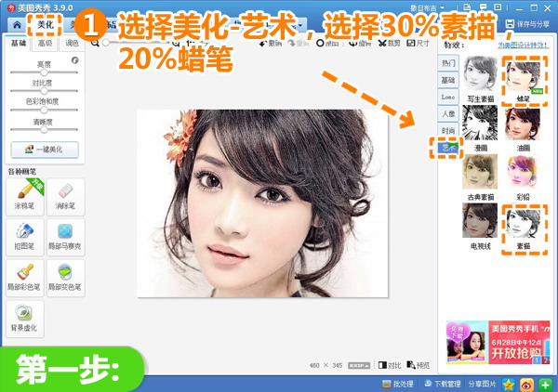Image resolution: width=558 pixels, height=392 pixels.
Task: Select the 人像 portrait effects category
Action: 448,113
